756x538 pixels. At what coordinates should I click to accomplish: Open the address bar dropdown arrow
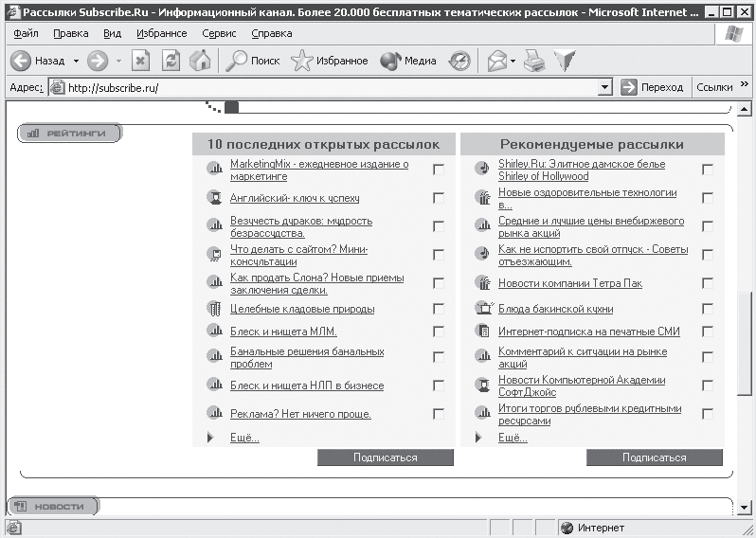click(x=605, y=87)
